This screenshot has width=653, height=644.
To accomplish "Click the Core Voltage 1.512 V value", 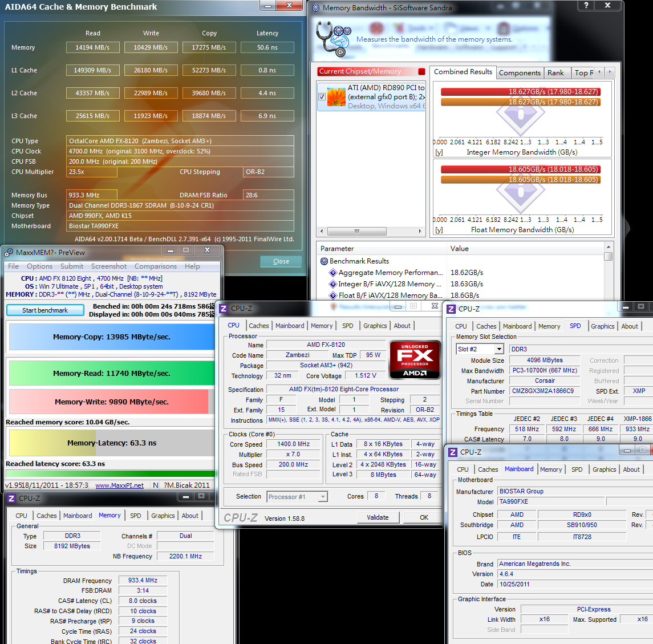I will click(365, 376).
